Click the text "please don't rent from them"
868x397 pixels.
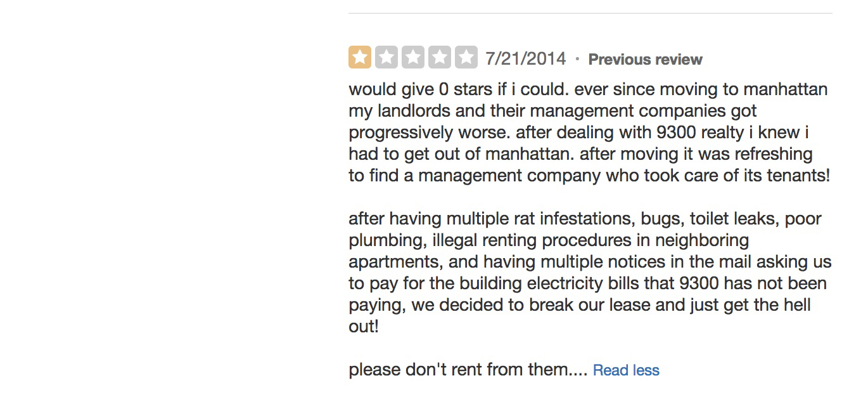point(468,370)
